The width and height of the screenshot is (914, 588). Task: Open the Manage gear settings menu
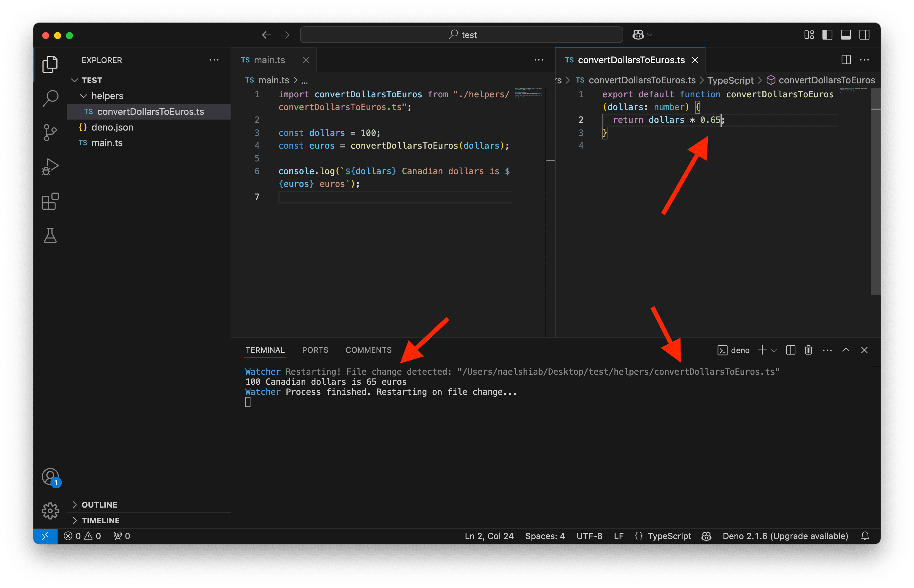(50, 511)
